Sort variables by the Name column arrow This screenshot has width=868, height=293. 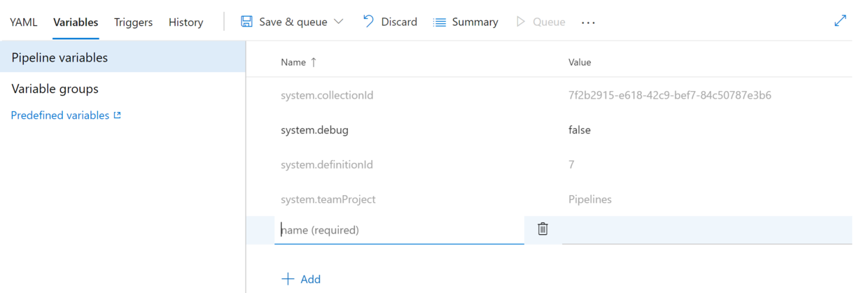314,62
